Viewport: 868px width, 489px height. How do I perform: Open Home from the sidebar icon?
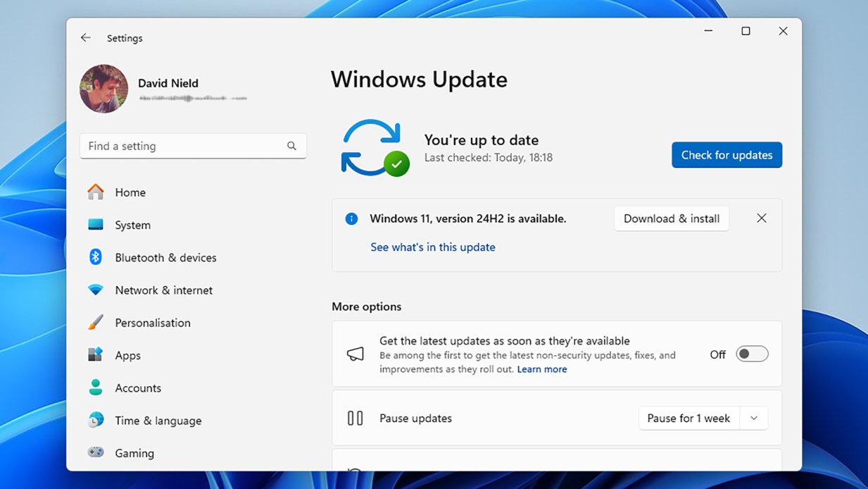96,192
